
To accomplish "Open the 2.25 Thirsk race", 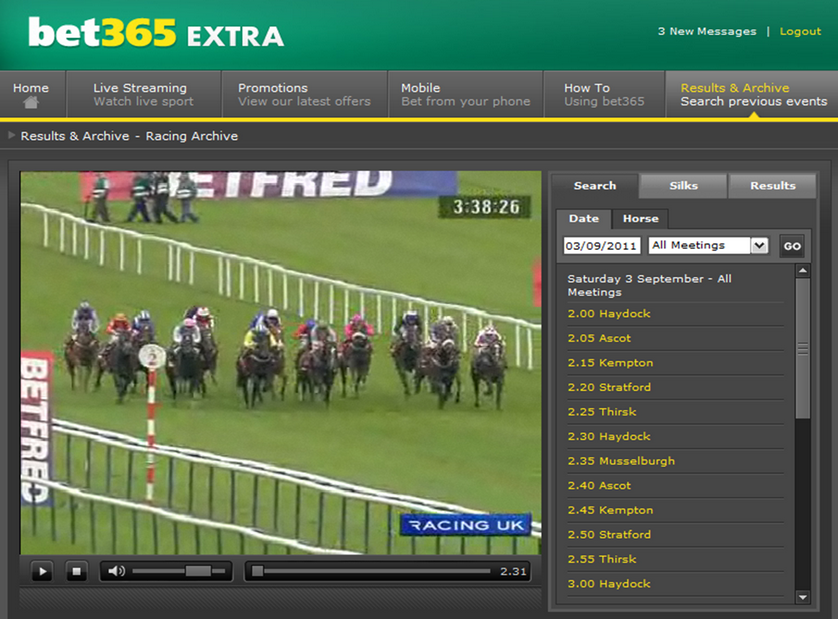I will pyautogui.click(x=602, y=412).
